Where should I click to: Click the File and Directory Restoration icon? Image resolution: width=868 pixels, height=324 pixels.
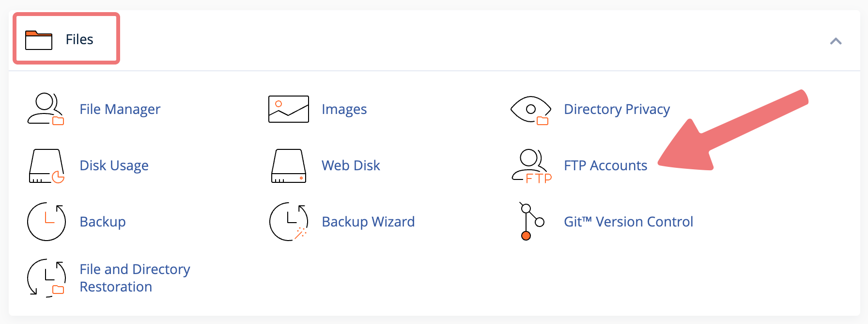point(46,278)
